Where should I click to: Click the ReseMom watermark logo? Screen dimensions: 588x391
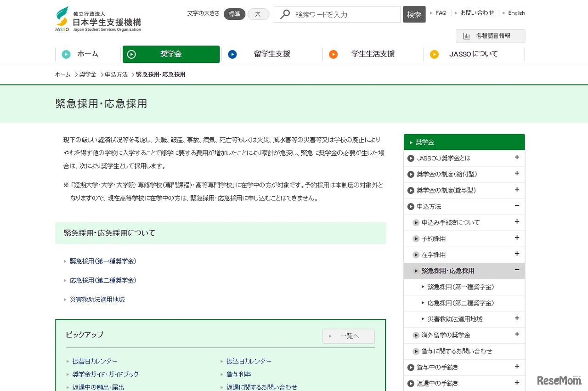[559, 380]
